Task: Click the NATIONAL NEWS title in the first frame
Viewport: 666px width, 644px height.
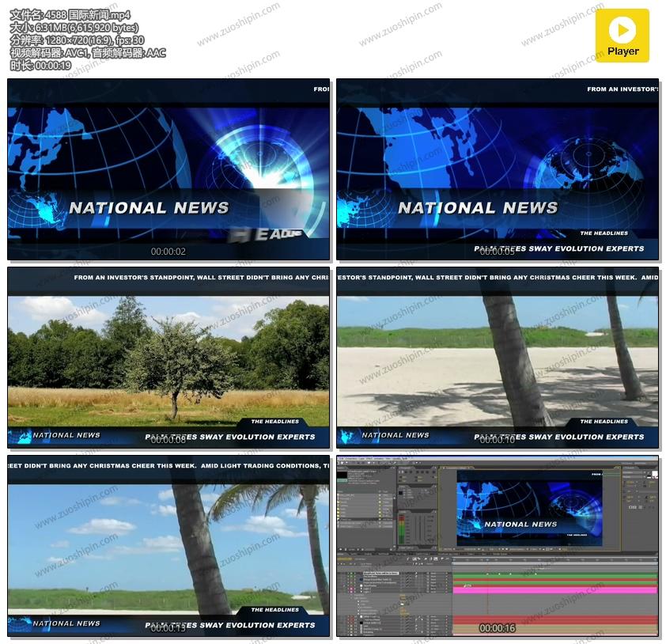Action: point(149,208)
